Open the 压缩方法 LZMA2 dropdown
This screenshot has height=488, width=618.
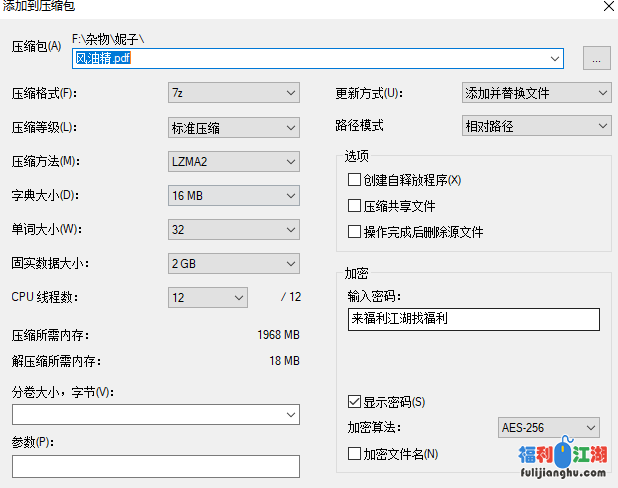234,161
